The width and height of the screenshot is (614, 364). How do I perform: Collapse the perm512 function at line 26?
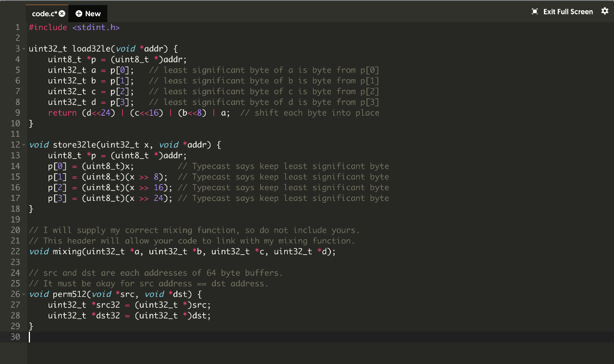(x=23, y=294)
